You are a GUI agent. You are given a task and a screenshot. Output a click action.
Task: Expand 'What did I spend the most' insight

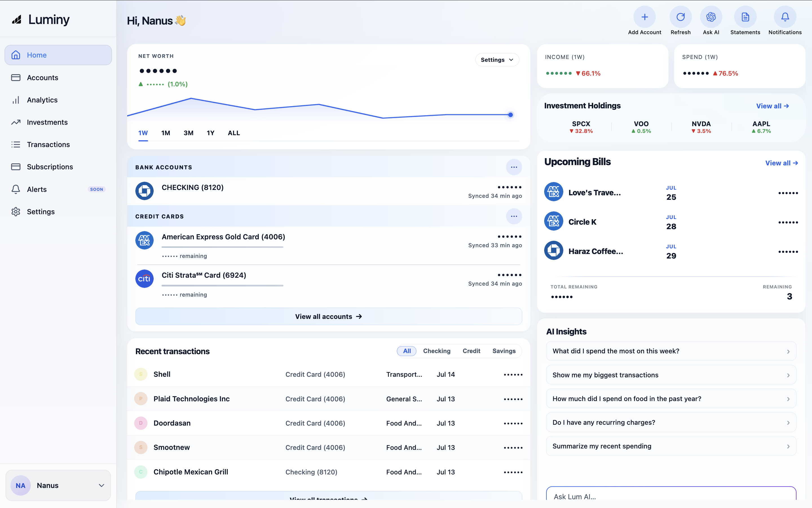click(671, 351)
